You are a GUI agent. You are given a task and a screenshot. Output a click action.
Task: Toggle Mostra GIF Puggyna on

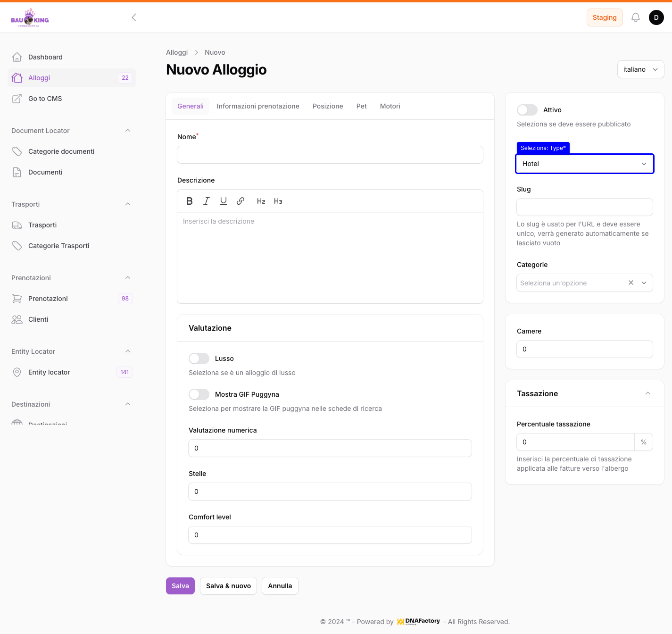tap(199, 394)
